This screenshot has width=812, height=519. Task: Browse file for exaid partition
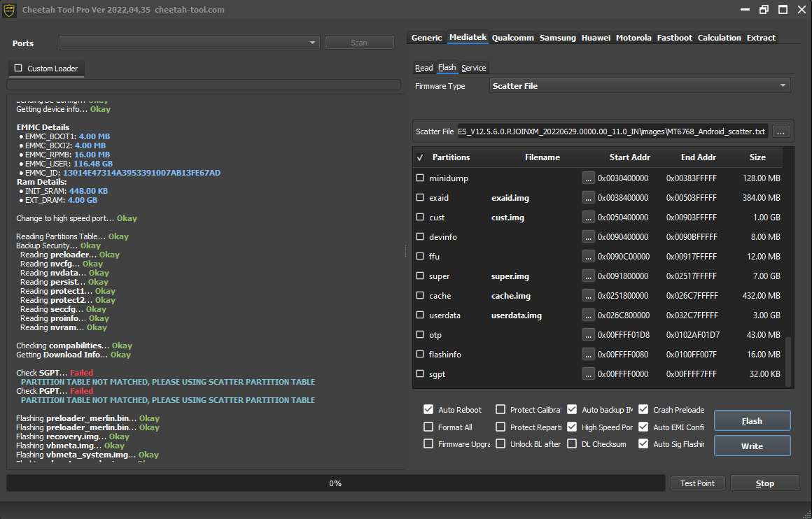(588, 198)
